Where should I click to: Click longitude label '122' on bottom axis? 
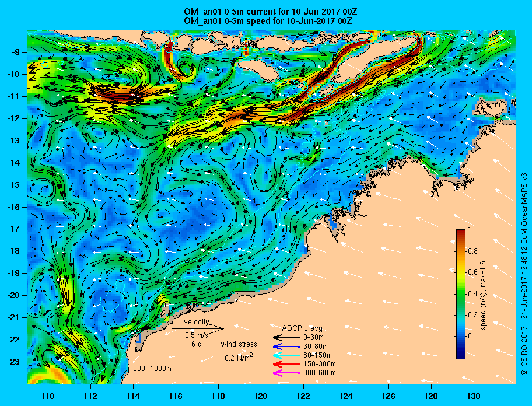coord(303,396)
